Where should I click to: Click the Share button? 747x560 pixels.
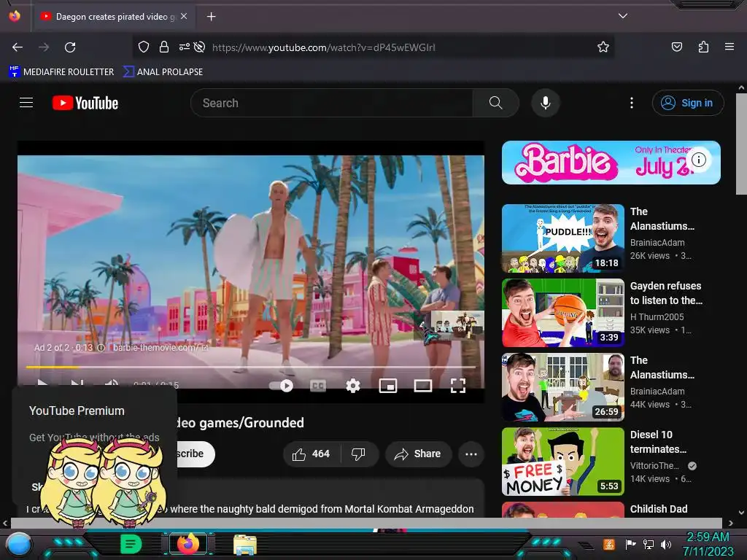point(418,454)
